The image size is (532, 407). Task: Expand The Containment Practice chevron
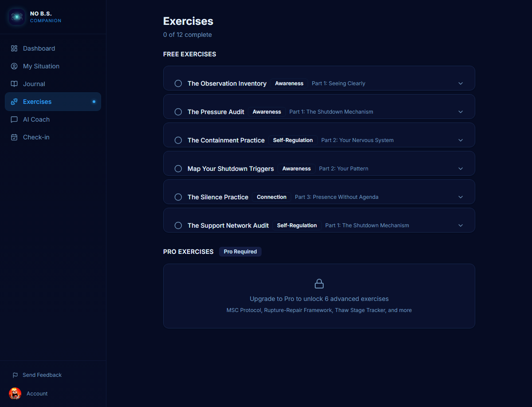click(461, 140)
